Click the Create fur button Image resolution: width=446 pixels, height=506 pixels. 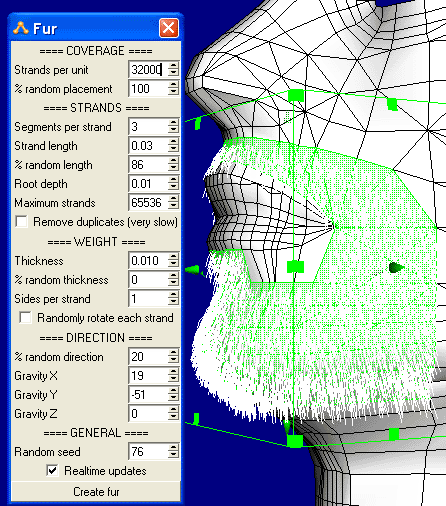tap(96, 492)
